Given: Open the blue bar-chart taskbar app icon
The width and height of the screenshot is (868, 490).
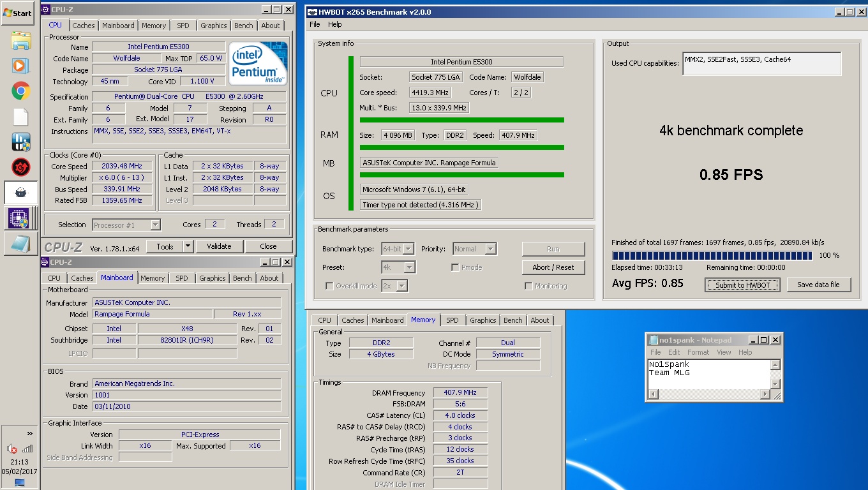Looking at the screenshot, I should (x=20, y=142).
